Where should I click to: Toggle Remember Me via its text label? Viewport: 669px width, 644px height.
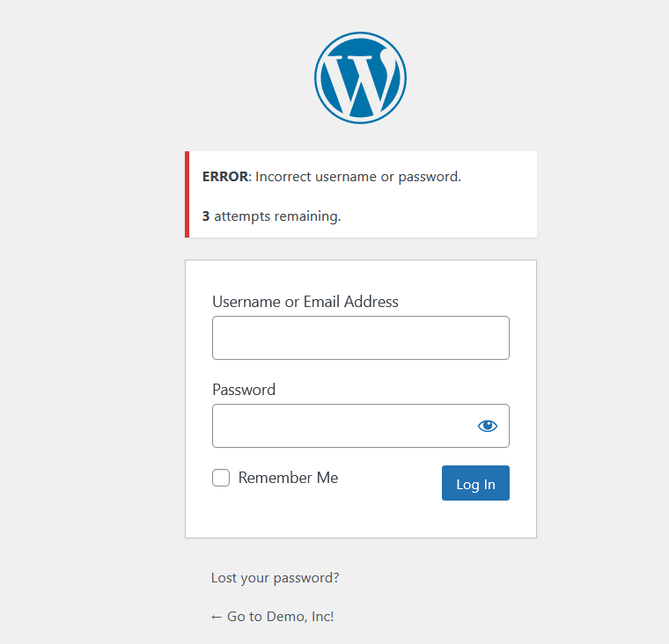click(x=288, y=478)
